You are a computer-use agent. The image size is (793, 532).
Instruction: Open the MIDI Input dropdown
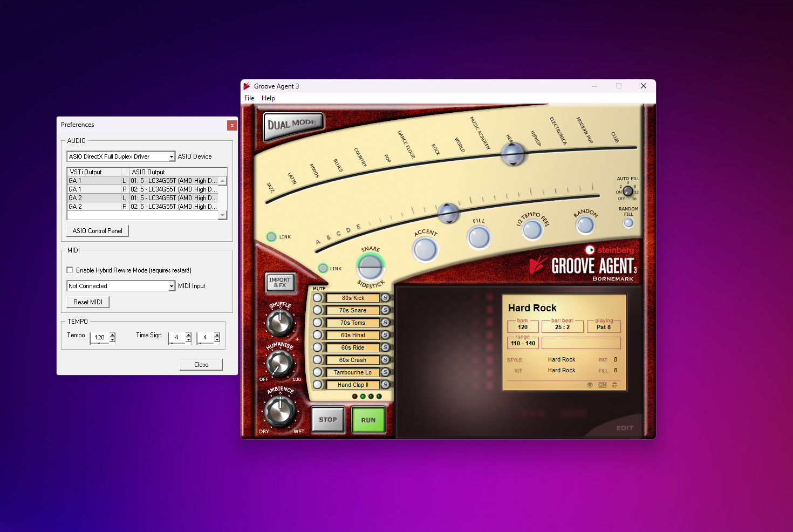point(172,286)
